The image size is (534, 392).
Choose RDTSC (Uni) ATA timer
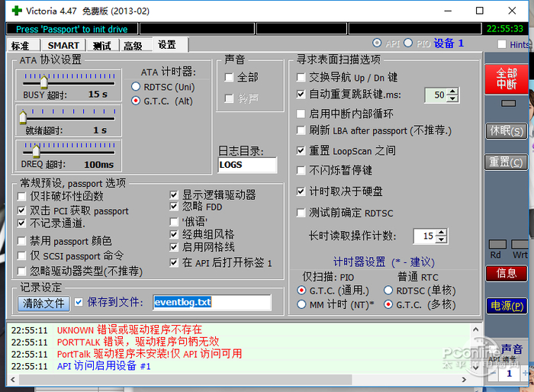[136, 87]
